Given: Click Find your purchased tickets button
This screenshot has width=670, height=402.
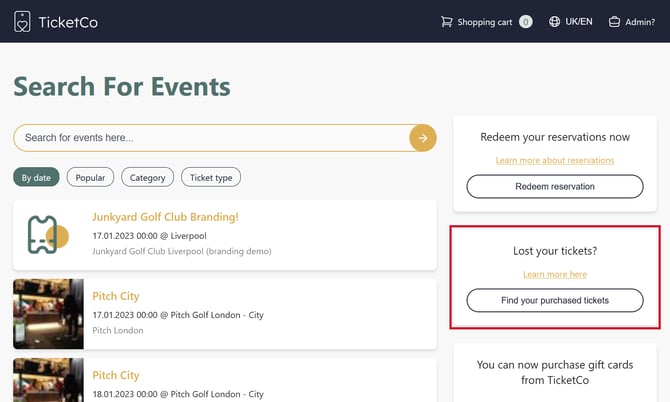Looking at the screenshot, I should 555,300.
